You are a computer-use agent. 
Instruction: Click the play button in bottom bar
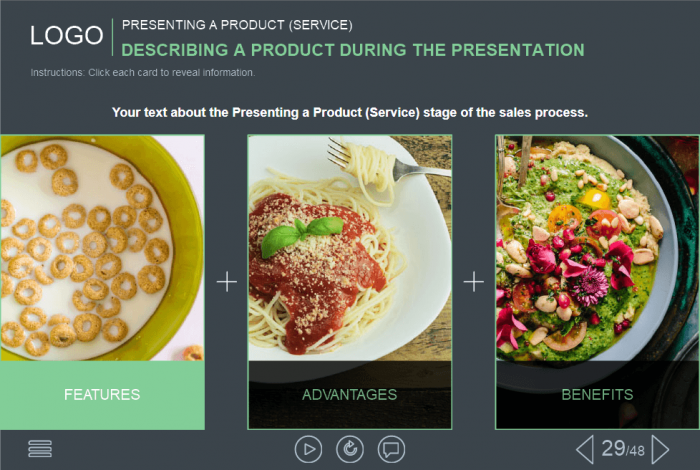pyautogui.click(x=308, y=449)
